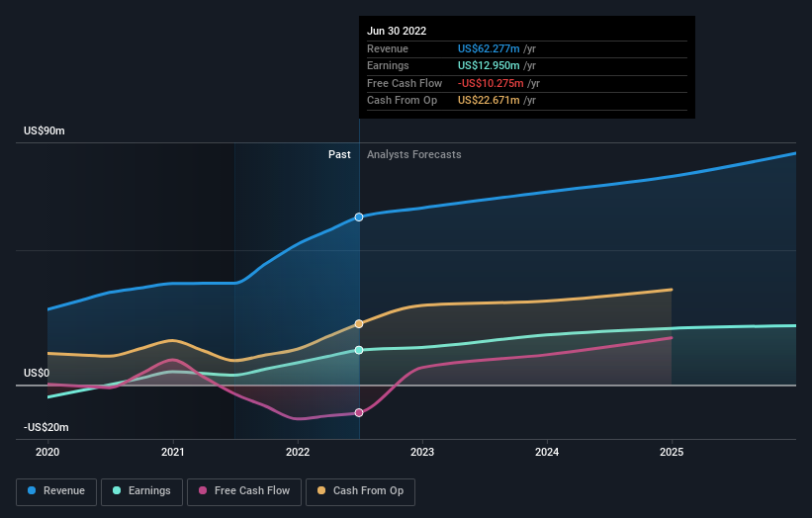The image size is (812, 518).
Task: Click the US$0 y-axis label
Action: (x=37, y=373)
